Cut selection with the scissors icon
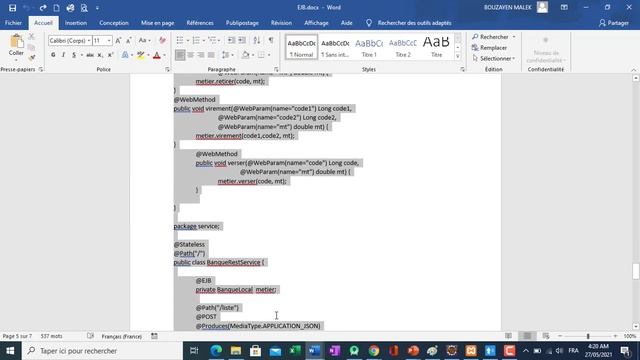The width and height of the screenshot is (640, 360). 31,37
